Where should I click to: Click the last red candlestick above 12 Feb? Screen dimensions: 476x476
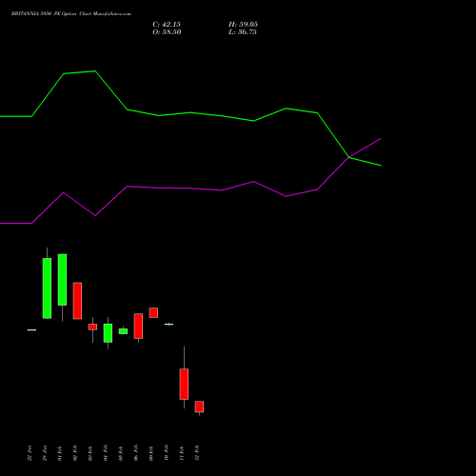[x=199, y=407]
